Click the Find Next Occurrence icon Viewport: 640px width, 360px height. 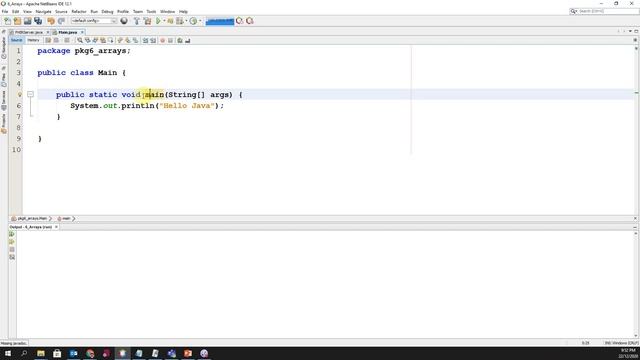95,40
